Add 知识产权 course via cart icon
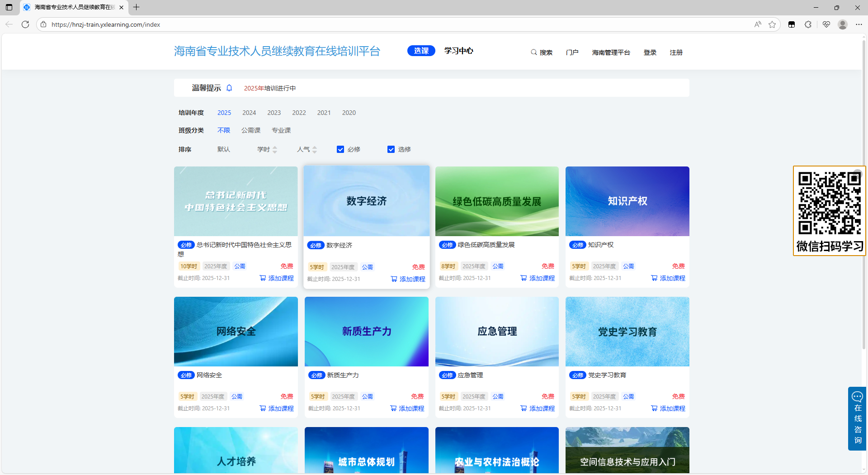Image resolution: width=868 pixels, height=475 pixels. click(654, 278)
